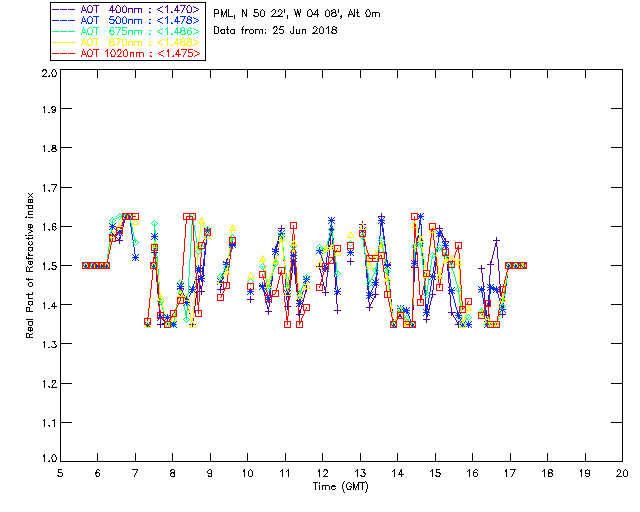The height and width of the screenshot is (512, 640).
Task: Click the 1.5 tick label on y-axis
Action: pos(47,266)
